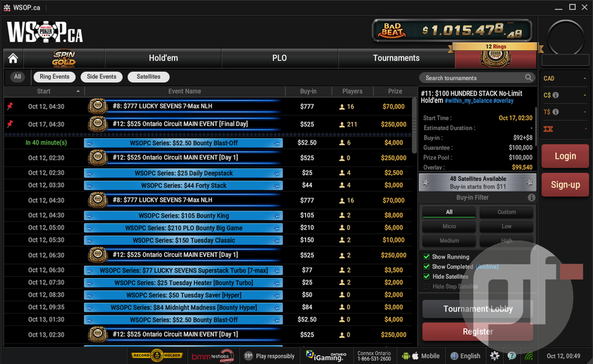Open the Circuit Events rings tab

pyautogui.click(x=496, y=58)
